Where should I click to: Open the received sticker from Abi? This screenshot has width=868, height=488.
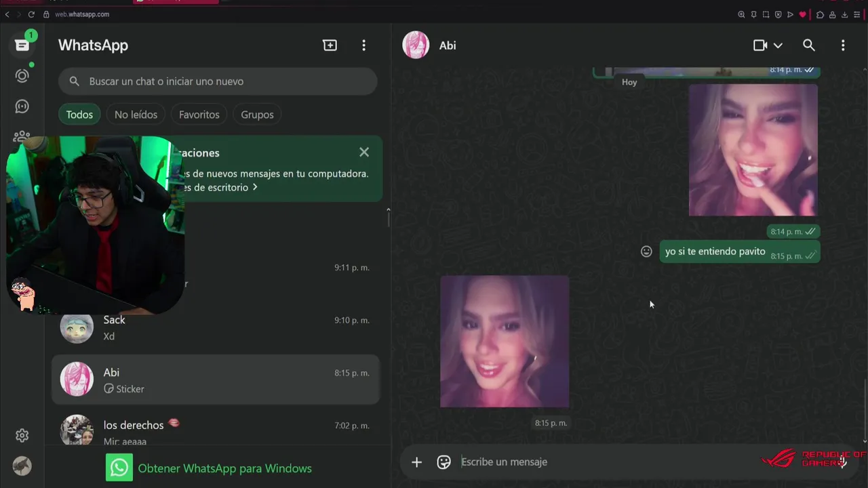(505, 342)
